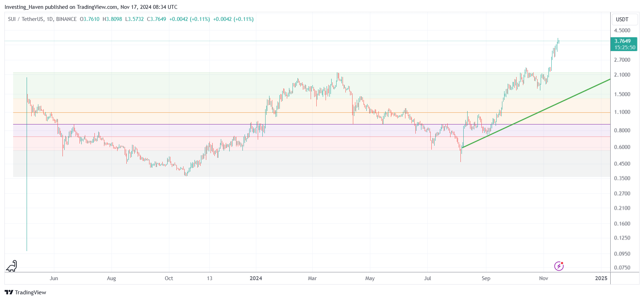Click the Oct label on the time axis

169,278
